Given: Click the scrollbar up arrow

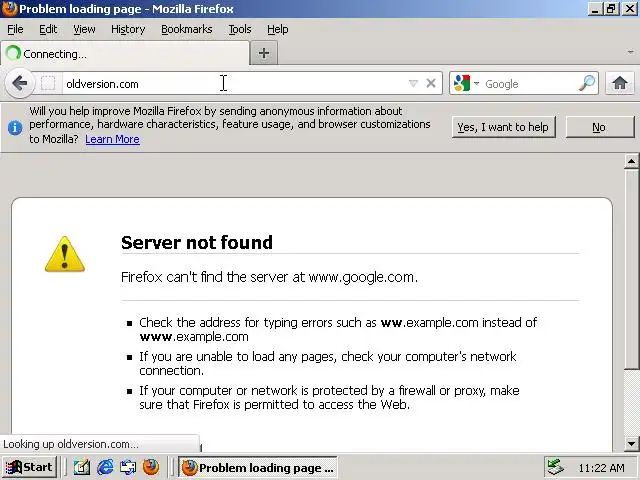Looking at the screenshot, I should (x=631, y=161).
